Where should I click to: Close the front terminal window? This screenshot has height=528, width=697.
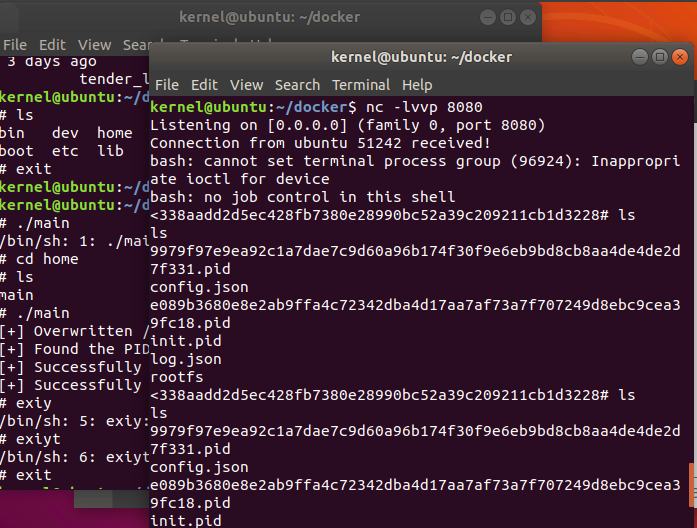pos(680,57)
